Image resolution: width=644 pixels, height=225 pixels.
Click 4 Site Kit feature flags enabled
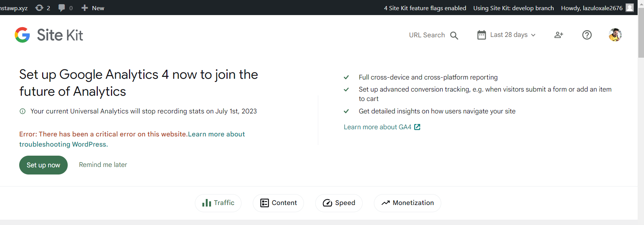click(x=425, y=8)
